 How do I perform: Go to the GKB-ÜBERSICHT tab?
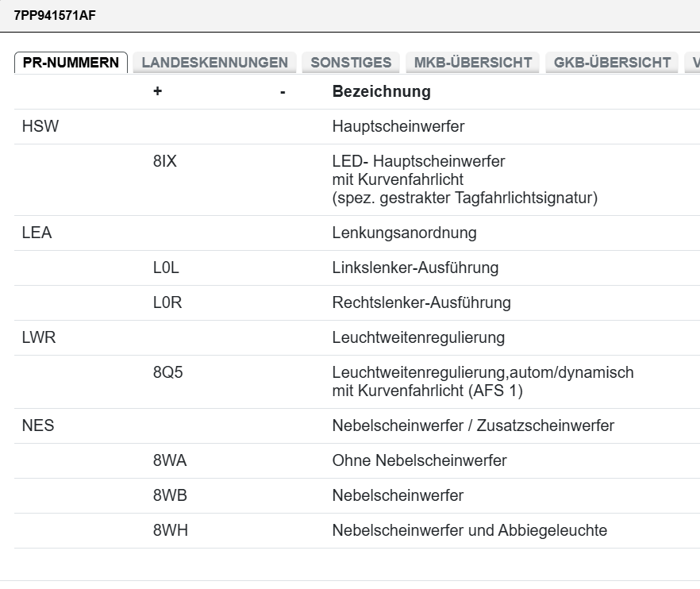pos(612,63)
